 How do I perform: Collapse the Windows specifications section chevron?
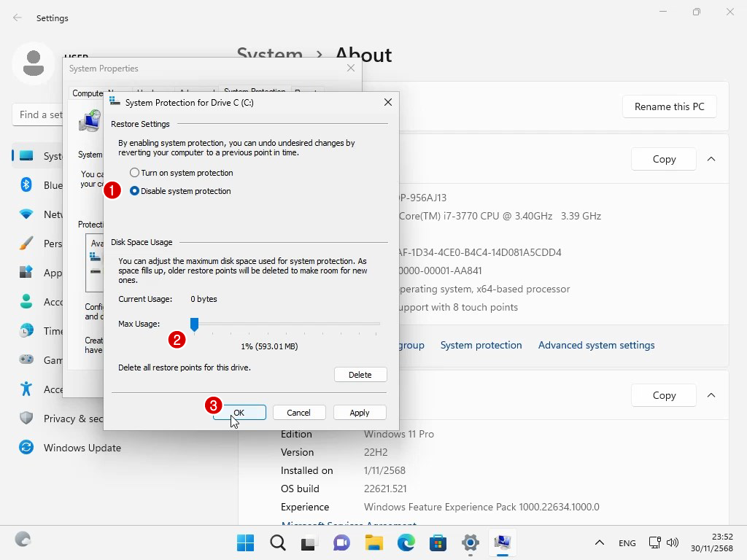pos(711,395)
